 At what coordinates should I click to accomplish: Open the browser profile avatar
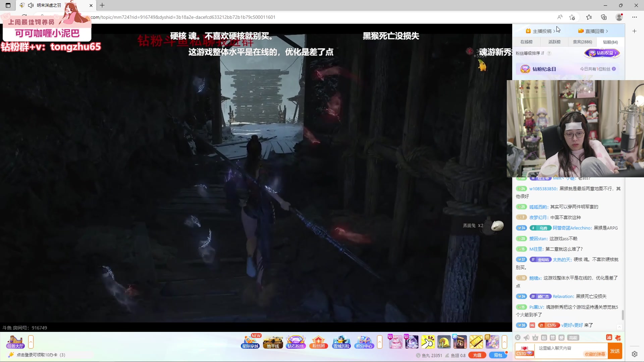tap(619, 17)
